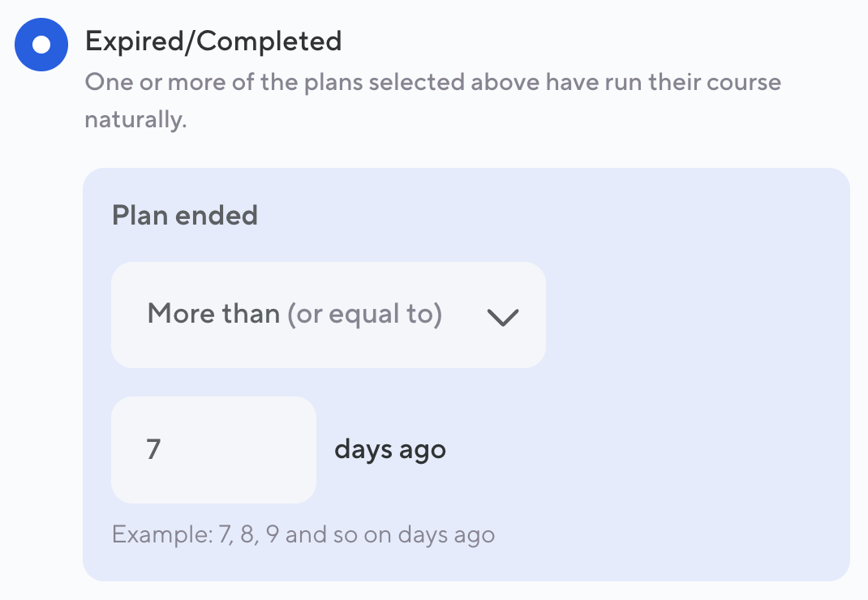The height and width of the screenshot is (600, 868).
Task: Click the plans run their course description
Action: [x=432, y=83]
